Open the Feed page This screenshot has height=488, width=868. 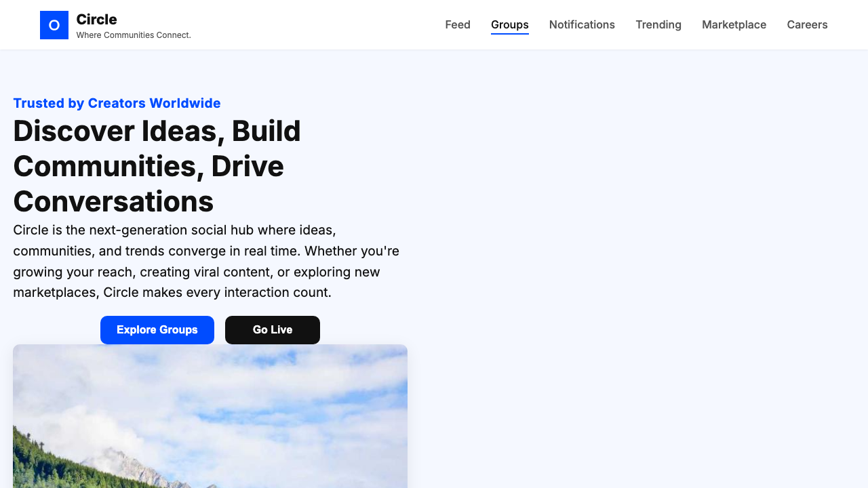pyautogui.click(x=458, y=25)
